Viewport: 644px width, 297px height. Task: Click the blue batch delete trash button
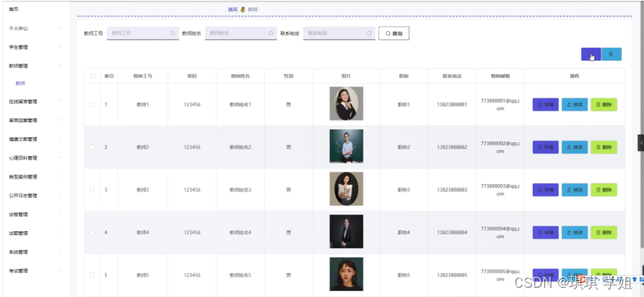pyautogui.click(x=611, y=54)
